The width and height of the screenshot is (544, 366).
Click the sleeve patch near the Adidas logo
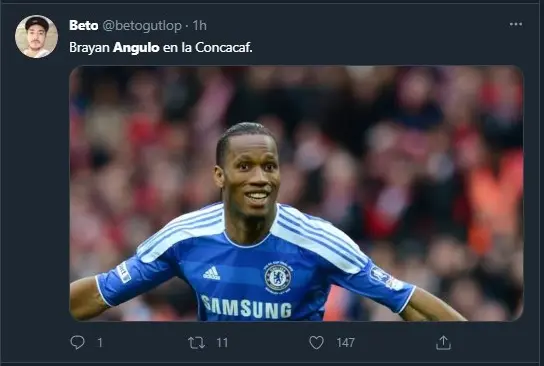click(x=124, y=272)
